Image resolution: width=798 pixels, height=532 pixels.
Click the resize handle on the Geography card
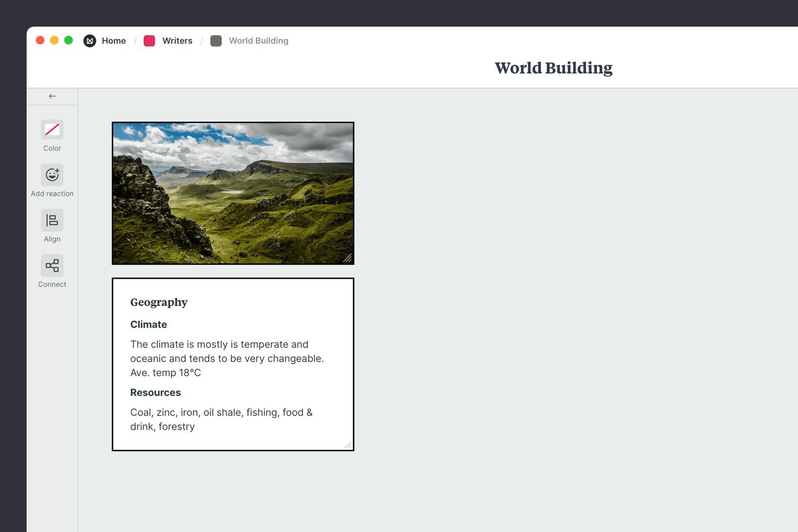click(x=348, y=444)
